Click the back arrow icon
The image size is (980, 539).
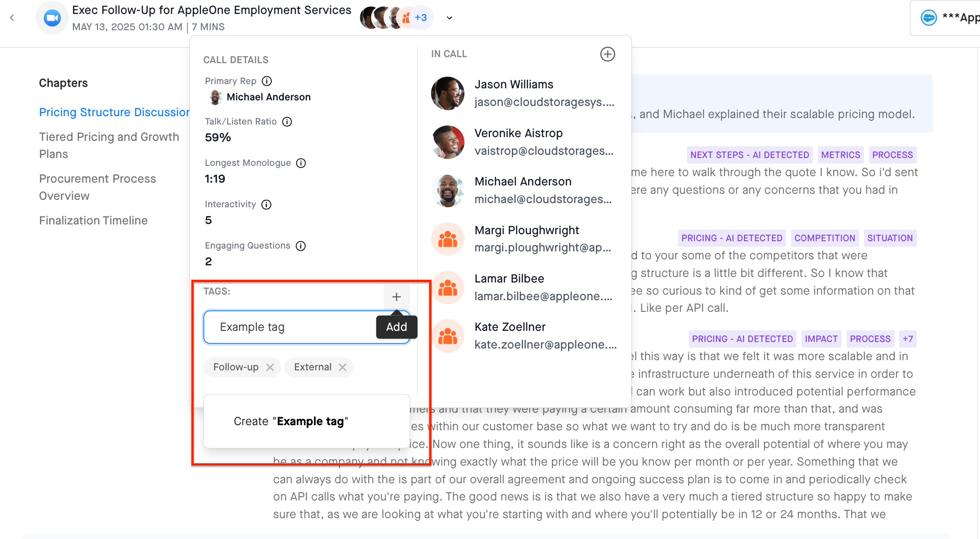tap(12, 18)
